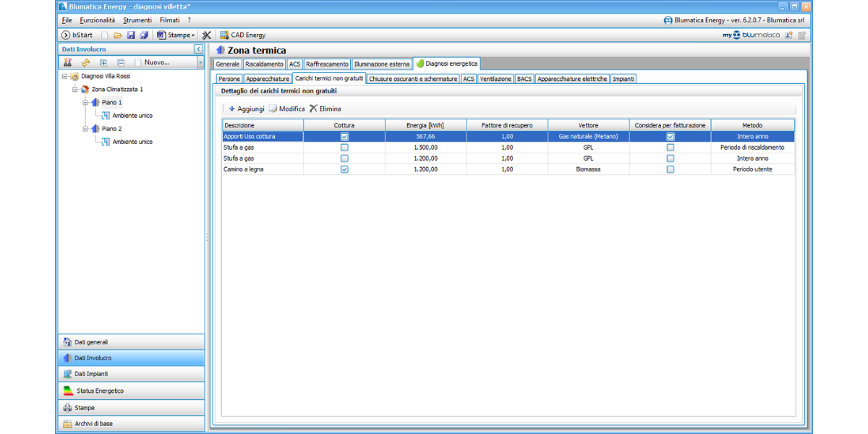Check the Cottura box in the first Stufa a gas row
Viewport: 868px width, 434px height.
[x=344, y=148]
